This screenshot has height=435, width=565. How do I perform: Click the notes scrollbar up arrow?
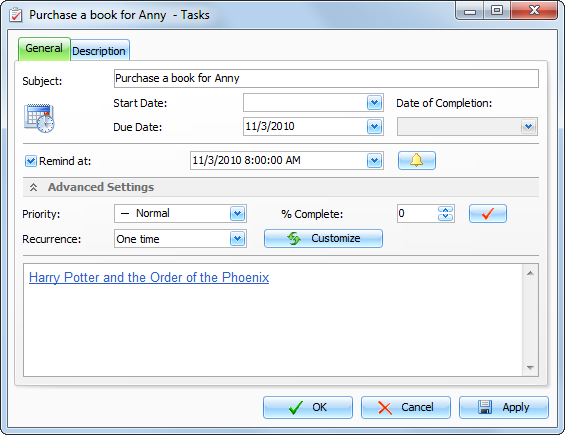[530, 273]
